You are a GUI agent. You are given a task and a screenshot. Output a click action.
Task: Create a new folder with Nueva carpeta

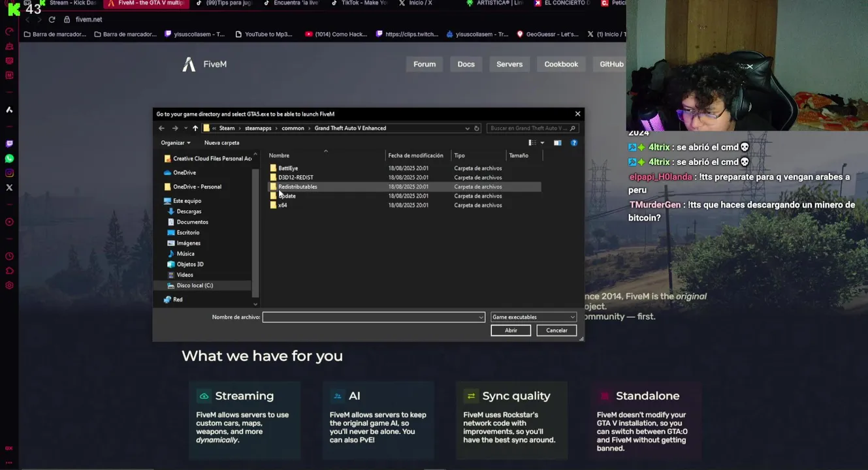coord(221,142)
